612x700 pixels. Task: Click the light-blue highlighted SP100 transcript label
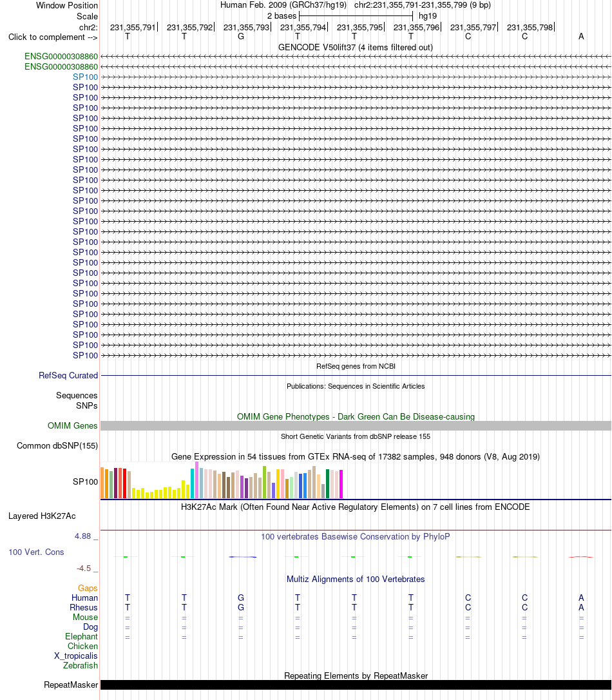(85, 77)
